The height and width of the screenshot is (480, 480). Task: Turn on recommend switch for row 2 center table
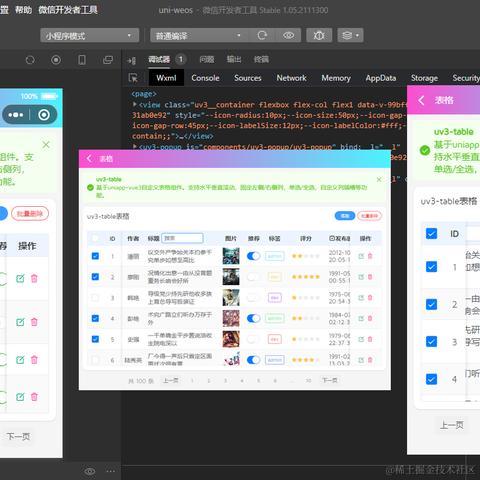point(253,277)
